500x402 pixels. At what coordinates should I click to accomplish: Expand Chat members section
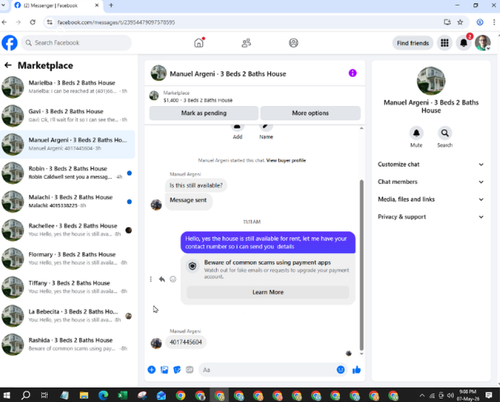click(x=431, y=182)
